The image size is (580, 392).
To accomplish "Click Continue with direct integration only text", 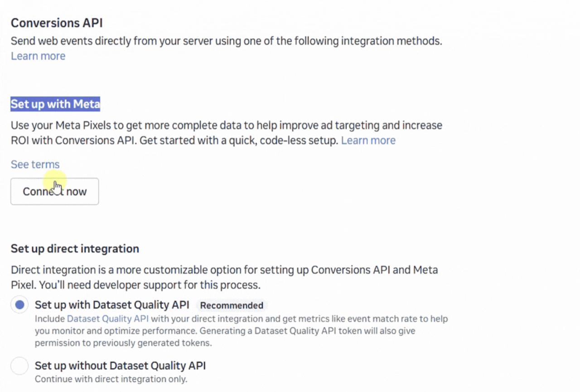I will pos(111,379).
